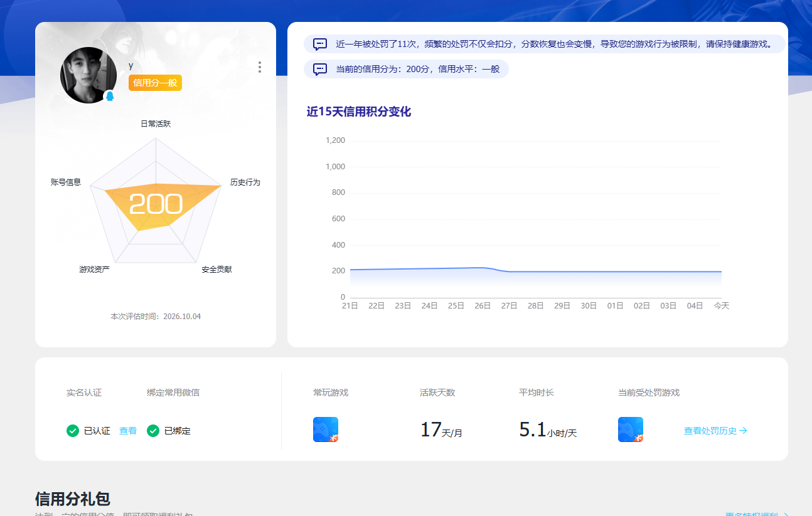This screenshot has width=812, height=516.
Task: Click the 17天/月 active days value
Action: pyautogui.click(x=441, y=430)
